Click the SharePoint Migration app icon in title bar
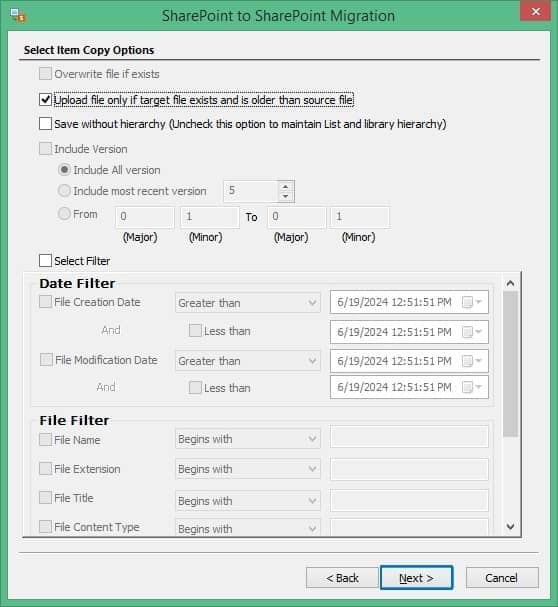This screenshot has height=607, width=558. click(x=18, y=16)
